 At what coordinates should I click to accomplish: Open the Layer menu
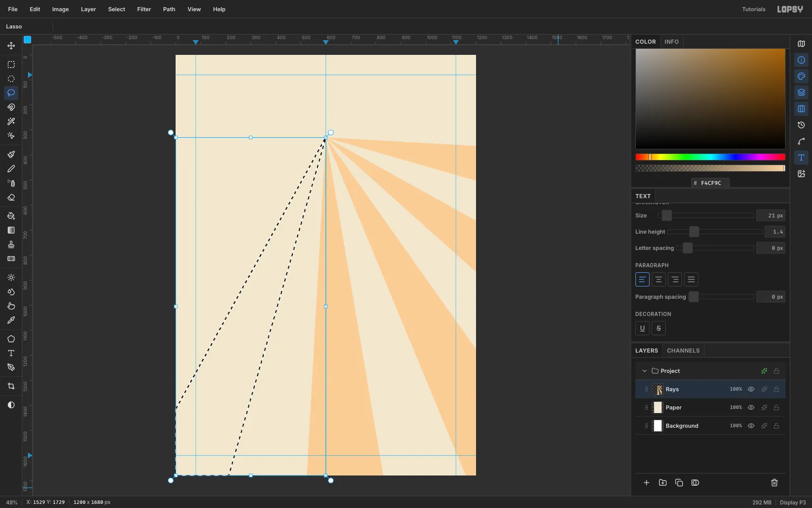[88, 9]
